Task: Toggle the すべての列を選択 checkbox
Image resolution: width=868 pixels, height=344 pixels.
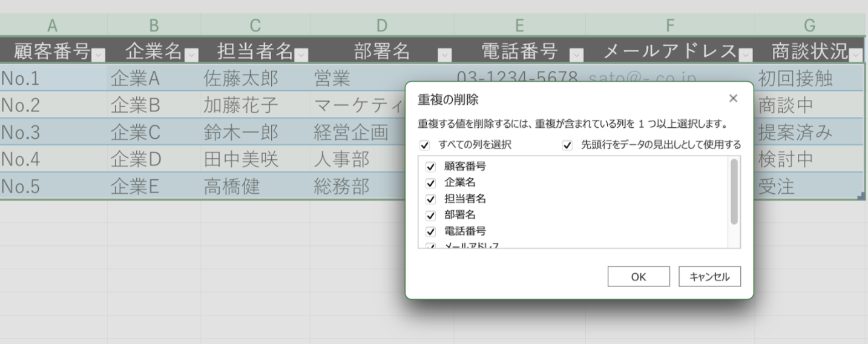Action: pyautogui.click(x=424, y=145)
